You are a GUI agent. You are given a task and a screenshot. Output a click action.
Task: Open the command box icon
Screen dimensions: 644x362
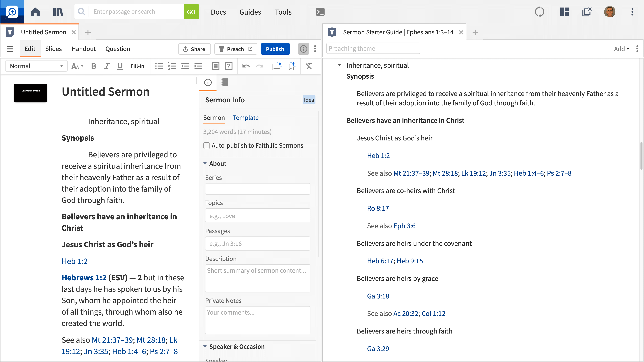coord(320,12)
